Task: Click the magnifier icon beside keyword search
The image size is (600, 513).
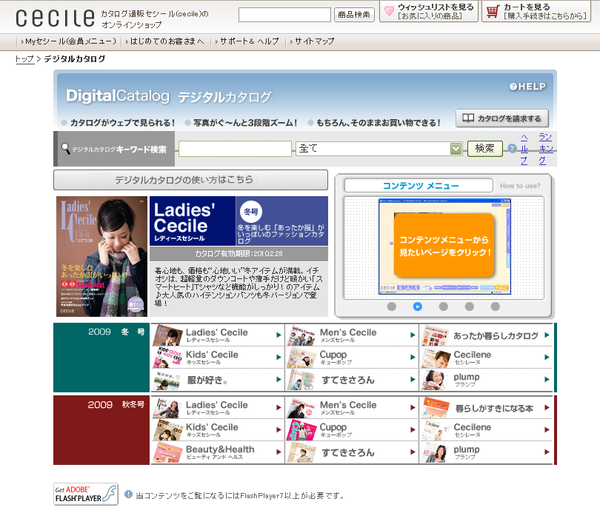Action: tap(66, 148)
